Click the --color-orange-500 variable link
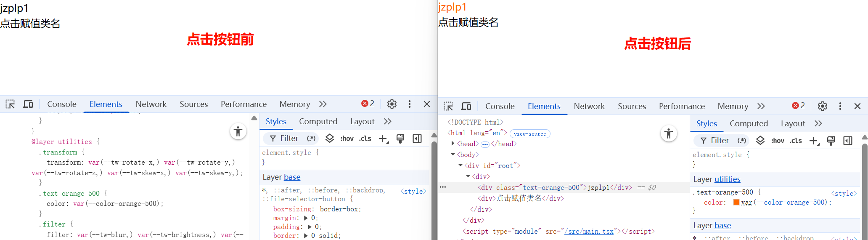868x240 pixels. (x=791, y=203)
